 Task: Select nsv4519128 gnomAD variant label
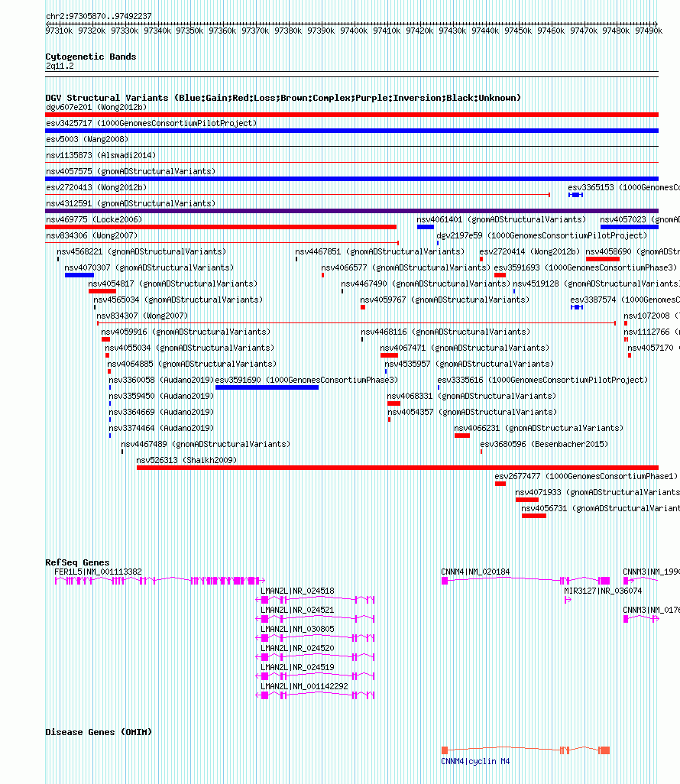(597, 283)
